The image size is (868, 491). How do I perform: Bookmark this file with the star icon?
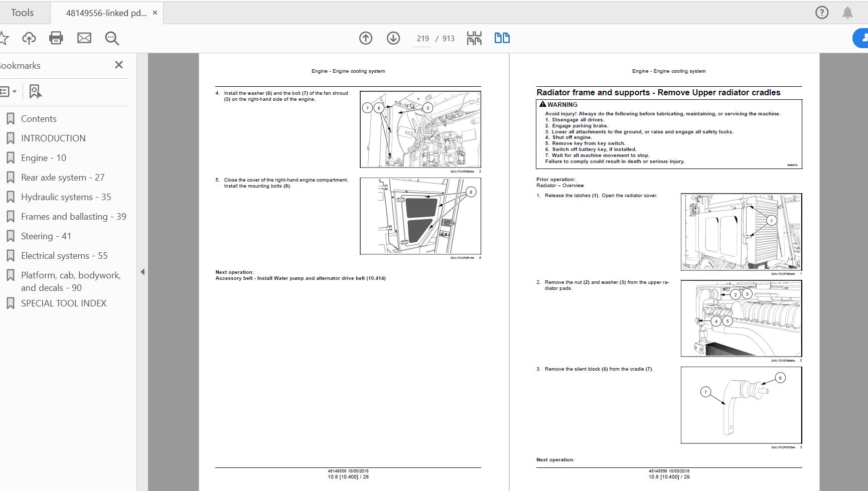pos(4,38)
